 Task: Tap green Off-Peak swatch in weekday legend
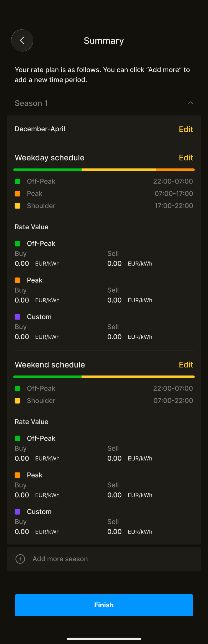click(17, 182)
